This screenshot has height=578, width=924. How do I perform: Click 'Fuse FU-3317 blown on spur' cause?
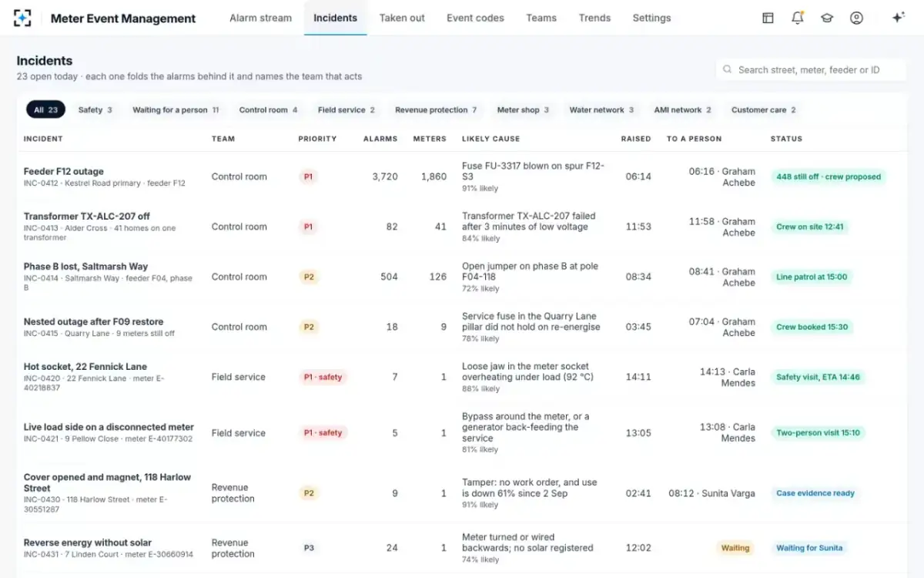click(533, 171)
